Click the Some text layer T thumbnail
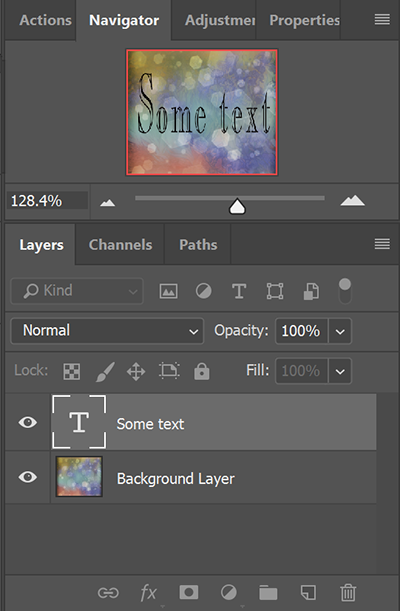Image resolution: width=400 pixels, height=611 pixels. 79,422
